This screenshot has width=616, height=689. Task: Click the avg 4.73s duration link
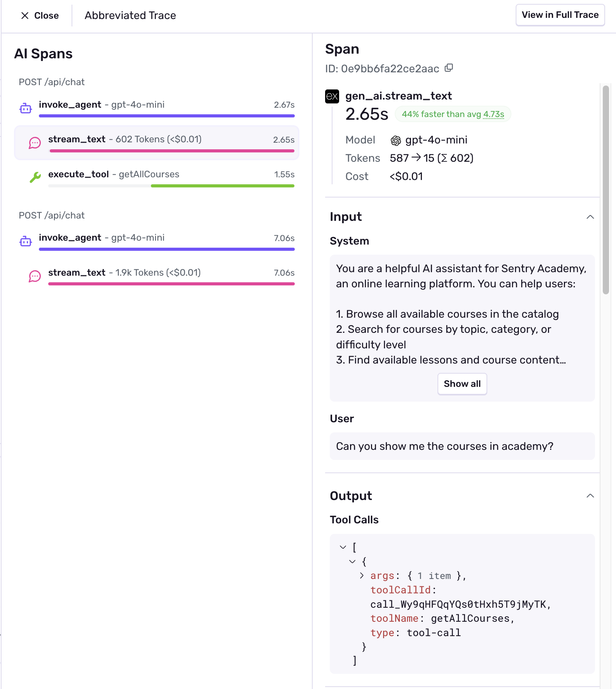pyautogui.click(x=493, y=114)
